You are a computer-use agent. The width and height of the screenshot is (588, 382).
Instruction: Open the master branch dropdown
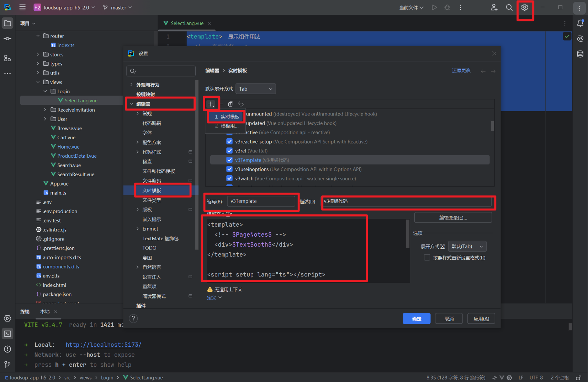[117, 7]
